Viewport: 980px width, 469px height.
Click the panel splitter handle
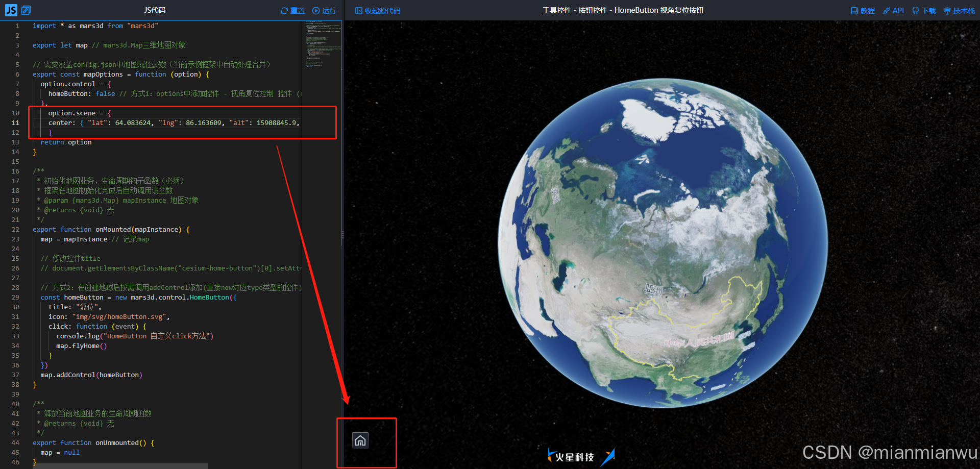tap(343, 235)
